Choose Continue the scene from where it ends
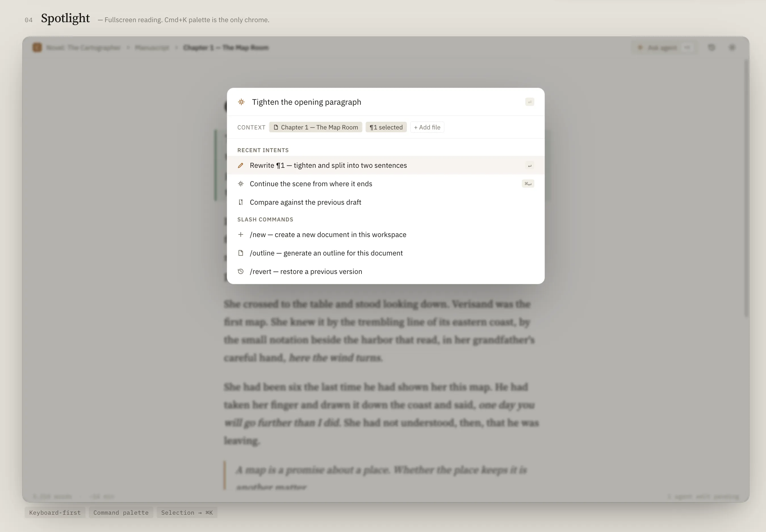766x532 pixels. pos(311,184)
